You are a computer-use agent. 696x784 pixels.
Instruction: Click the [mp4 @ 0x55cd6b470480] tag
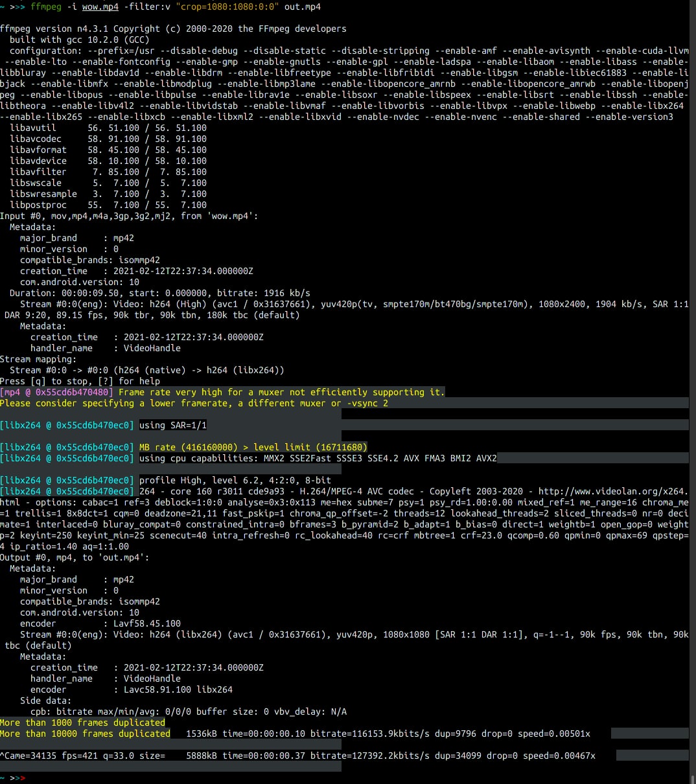click(x=56, y=392)
